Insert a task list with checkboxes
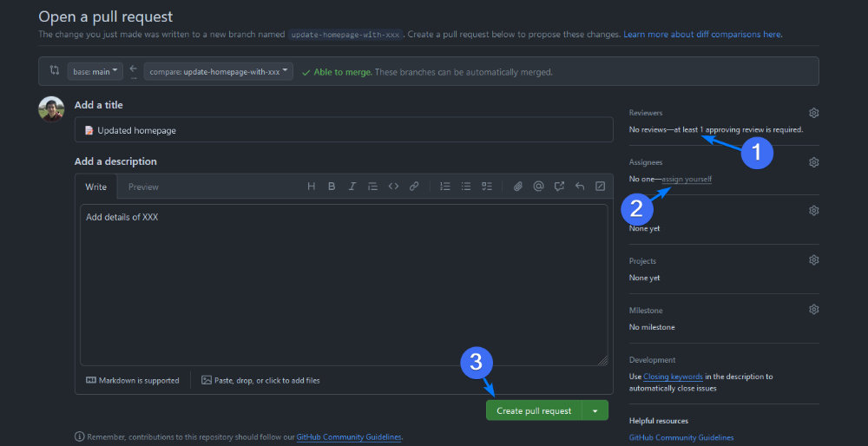This screenshot has height=446, width=868. (x=487, y=187)
